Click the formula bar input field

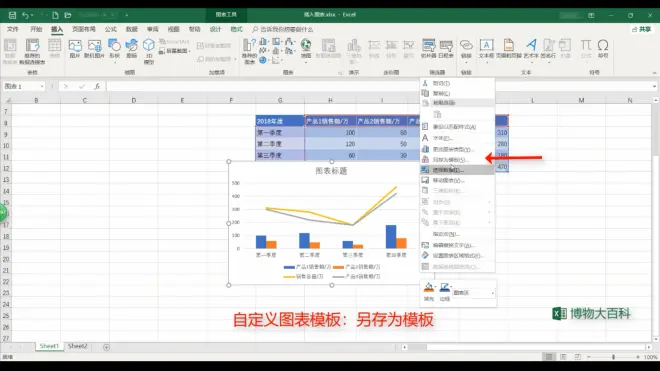point(379,86)
